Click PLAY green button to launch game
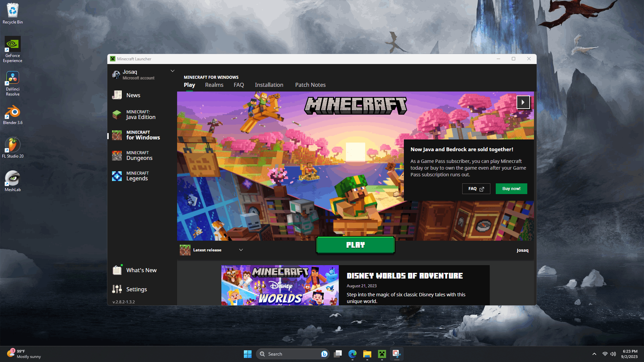644x362 pixels. (x=355, y=244)
